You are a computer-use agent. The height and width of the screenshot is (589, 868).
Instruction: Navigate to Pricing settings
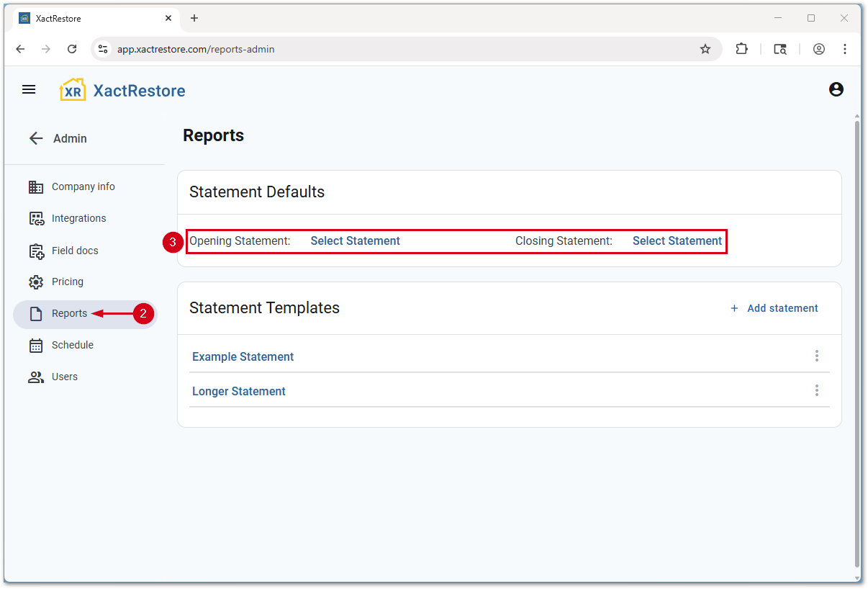tap(68, 282)
